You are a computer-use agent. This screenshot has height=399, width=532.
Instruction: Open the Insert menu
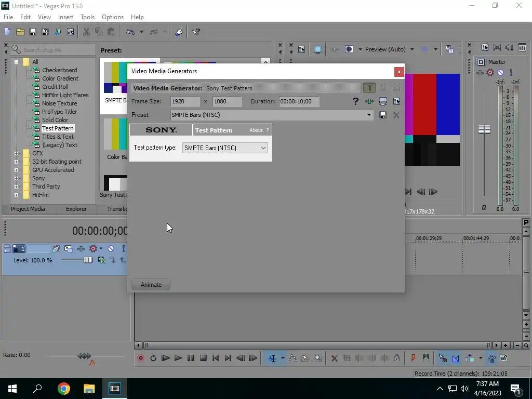pyautogui.click(x=65, y=17)
